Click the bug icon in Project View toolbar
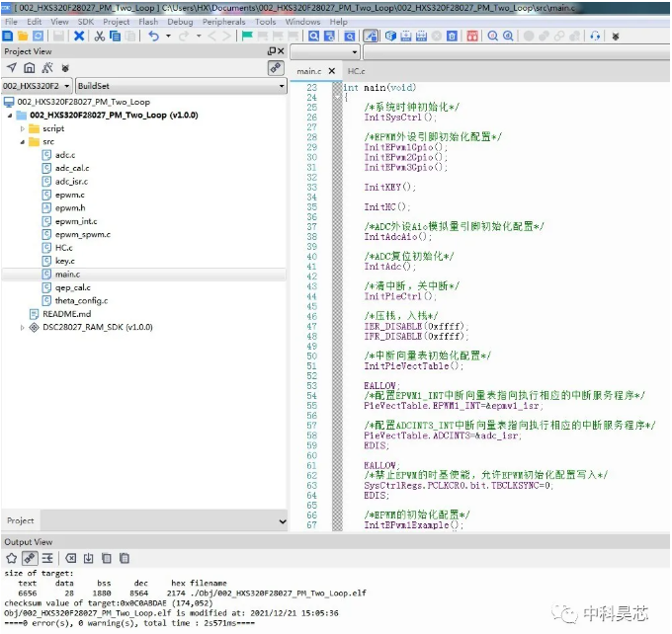The height and width of the screenshot is (634, 672). coord(65,68)
